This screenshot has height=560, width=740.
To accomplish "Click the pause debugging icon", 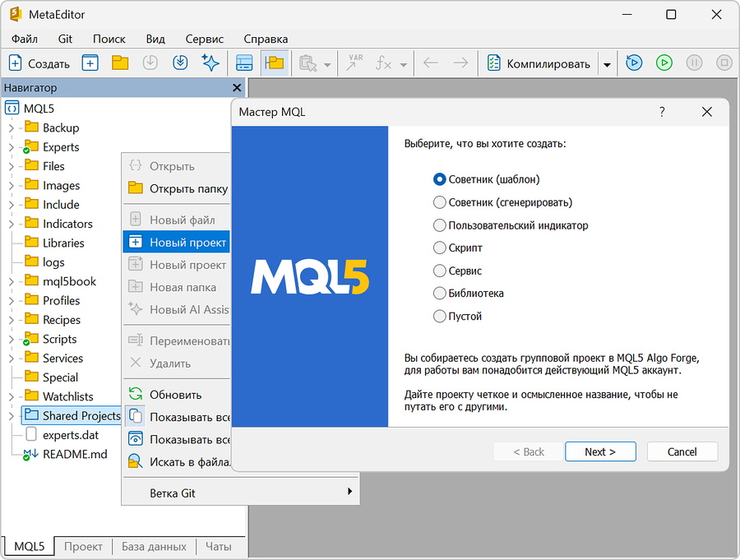I will pyautogui.click(x=694, y=62).
